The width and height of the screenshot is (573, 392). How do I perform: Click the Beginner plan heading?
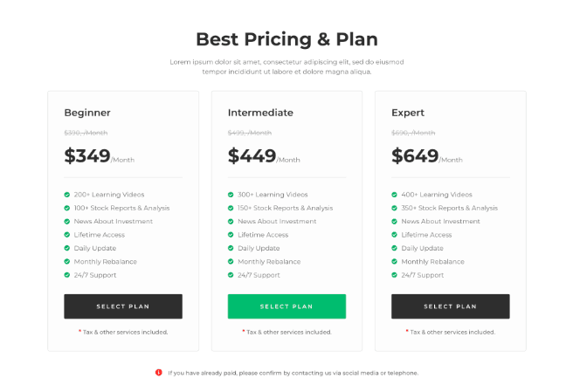tap(87, 113)
